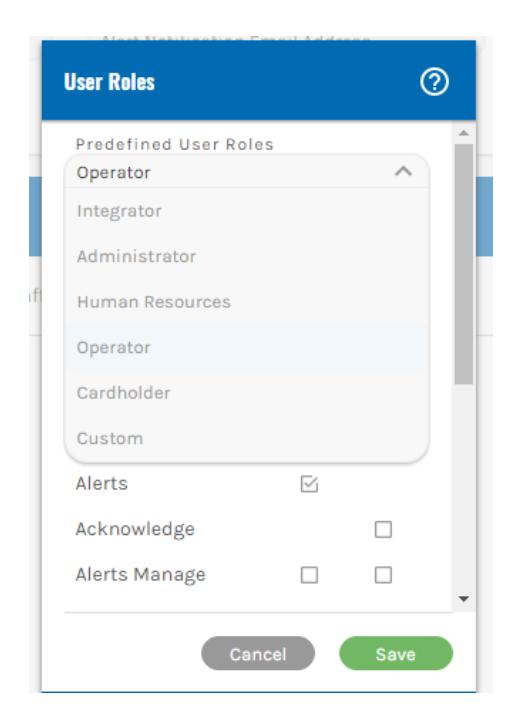Click the scrollbar down arrow
The width and height of the screenshot is (509, 726).
click(x=464, y=599)
